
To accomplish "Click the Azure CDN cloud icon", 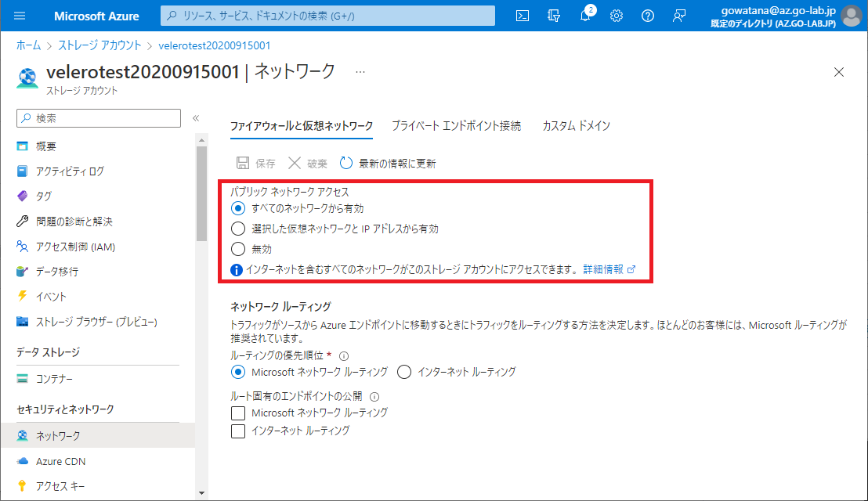I will coord(22,461).
